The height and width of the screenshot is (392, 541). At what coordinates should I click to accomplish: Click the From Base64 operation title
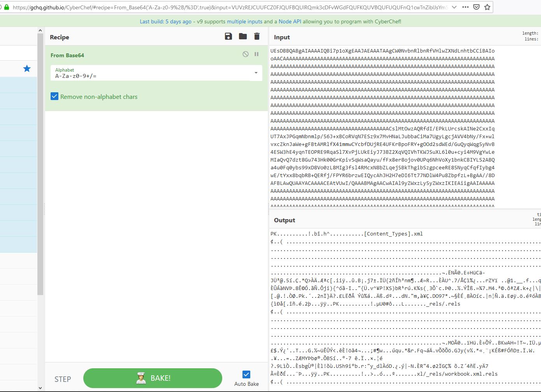click(x=67, y=55)
